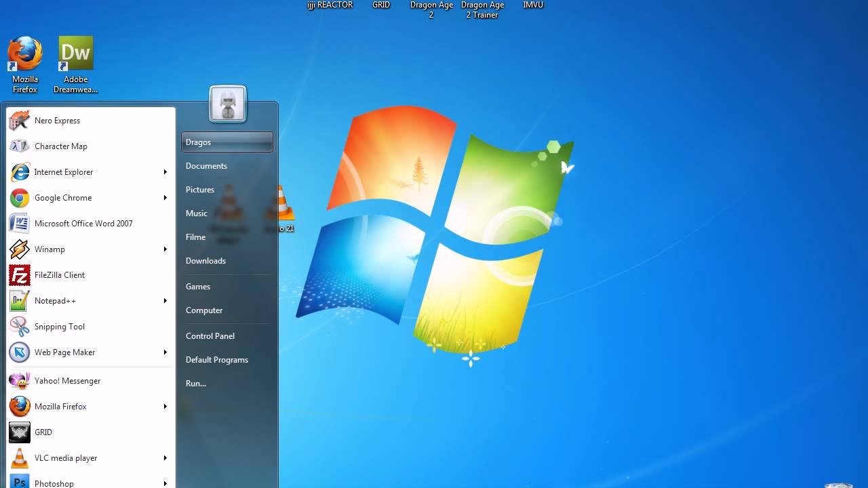This screenshot has height=488, width=868.
Task: Select IMVU desktop shortcut
Action: pyautogui.click(x=533, y=5)
